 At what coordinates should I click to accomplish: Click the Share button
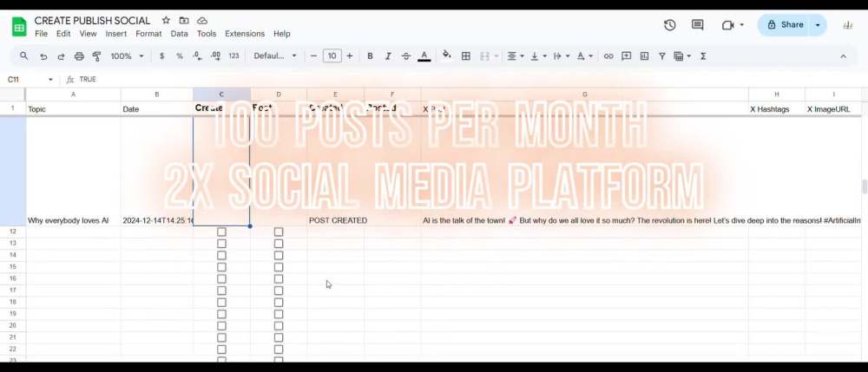[785, 25]
